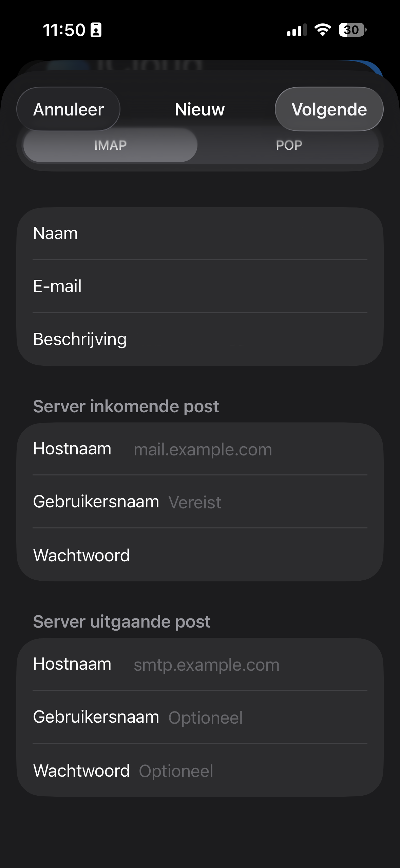Tap the battery indicator icon
The width and height of the screenshot is (400, 868).
pos(352,30)
